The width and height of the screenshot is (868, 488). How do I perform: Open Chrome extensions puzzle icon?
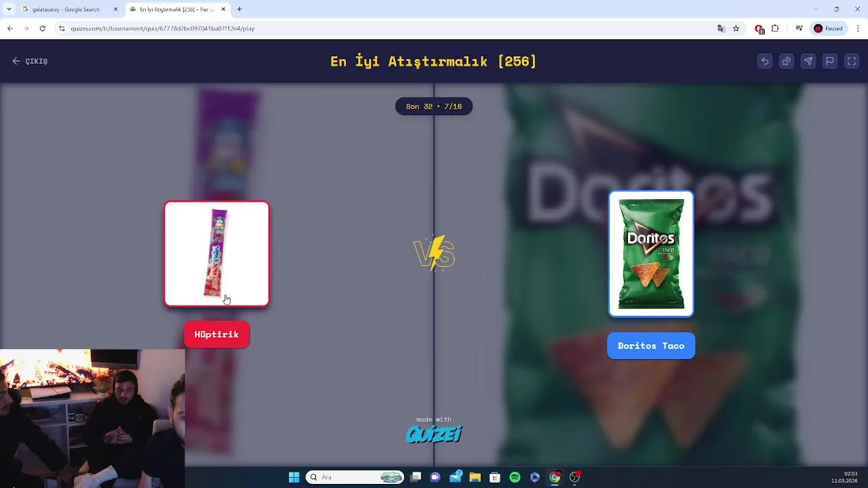click(775, 28)
